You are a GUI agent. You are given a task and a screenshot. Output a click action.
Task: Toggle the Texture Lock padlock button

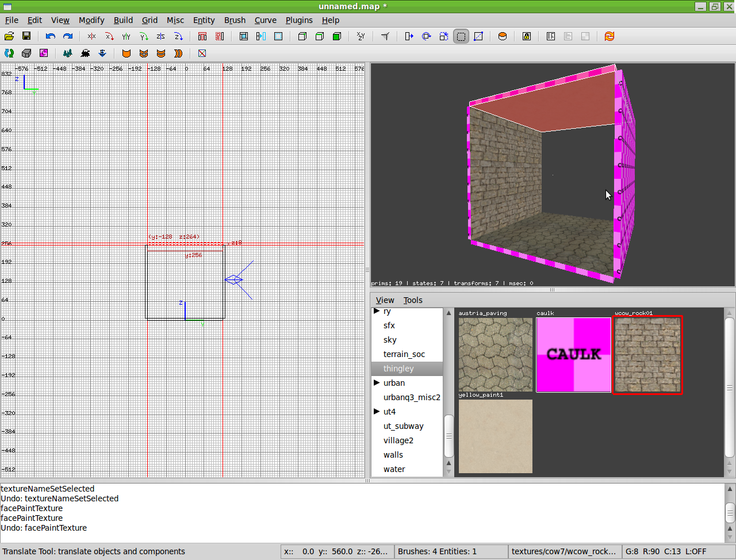[526, 36]
